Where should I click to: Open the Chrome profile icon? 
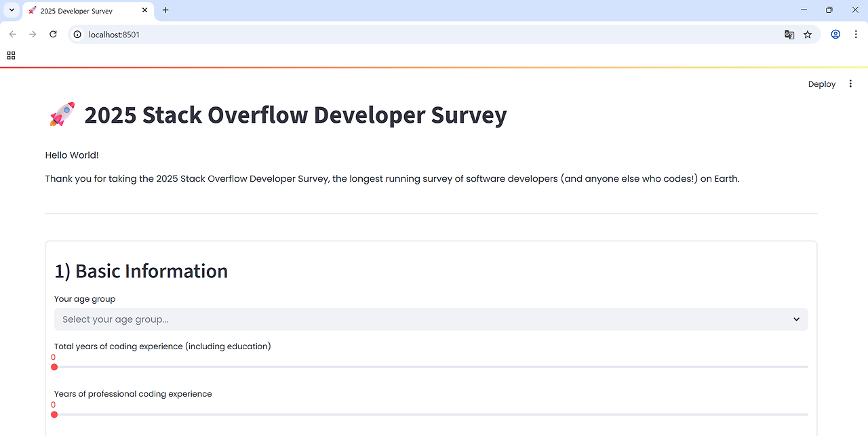pos(835,34)
